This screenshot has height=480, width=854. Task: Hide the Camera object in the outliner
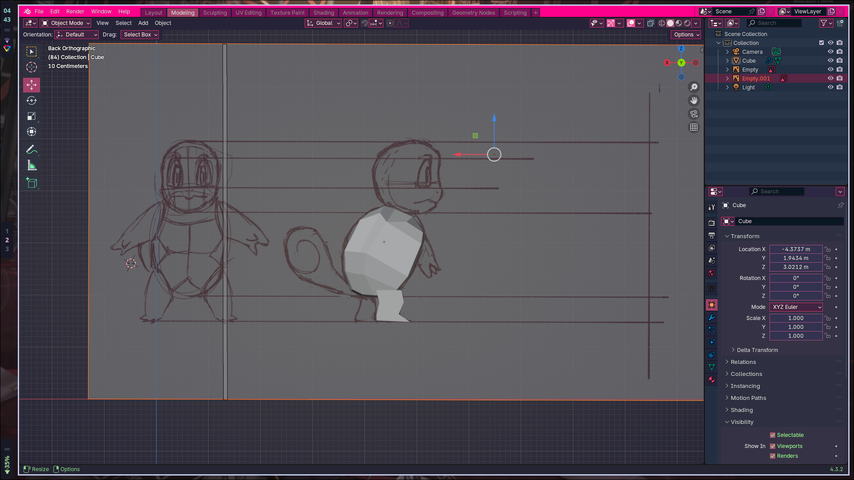coord(831,52)
